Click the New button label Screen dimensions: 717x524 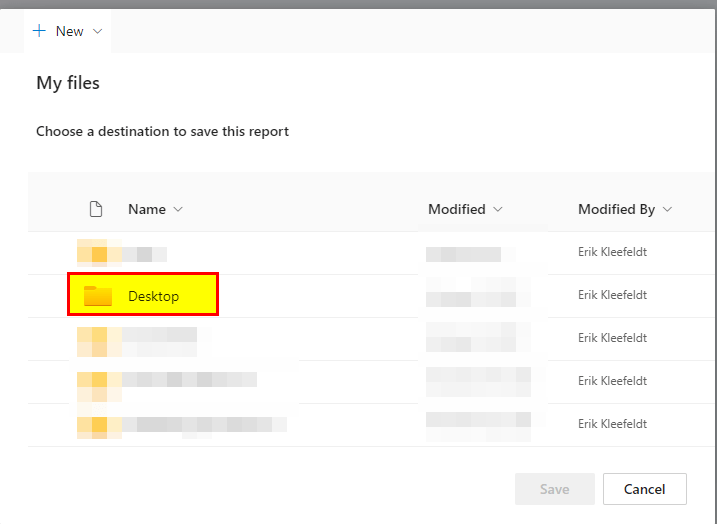(69, 31)
